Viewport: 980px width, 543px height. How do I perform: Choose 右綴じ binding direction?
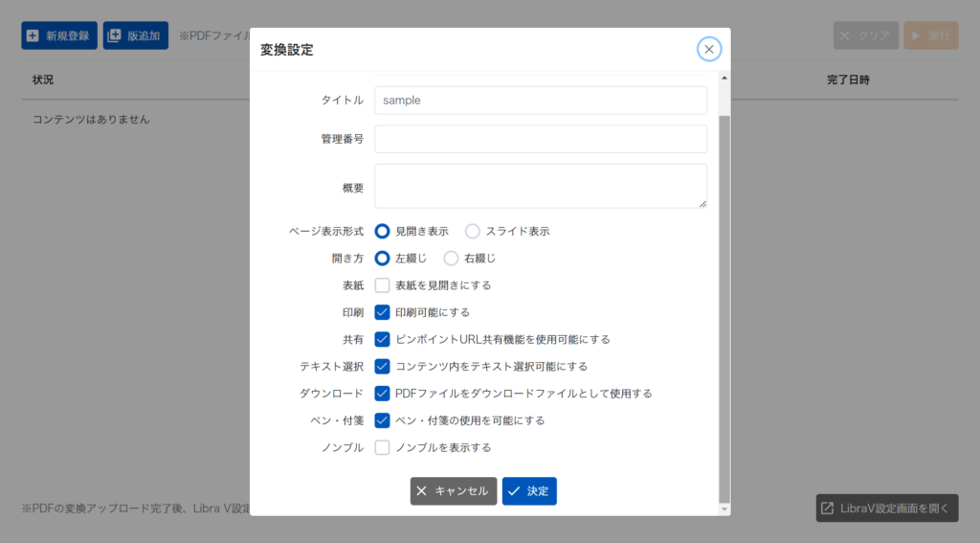click(x=452, y=258)
